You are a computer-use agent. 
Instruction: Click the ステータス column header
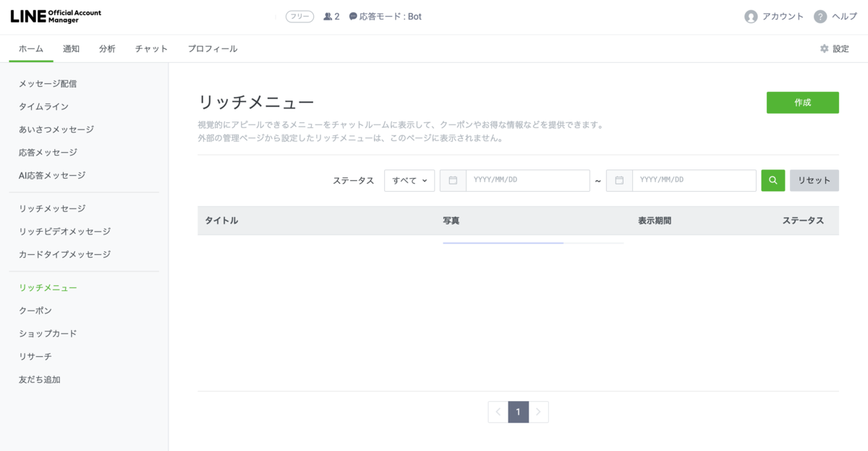tap(803, 221)
